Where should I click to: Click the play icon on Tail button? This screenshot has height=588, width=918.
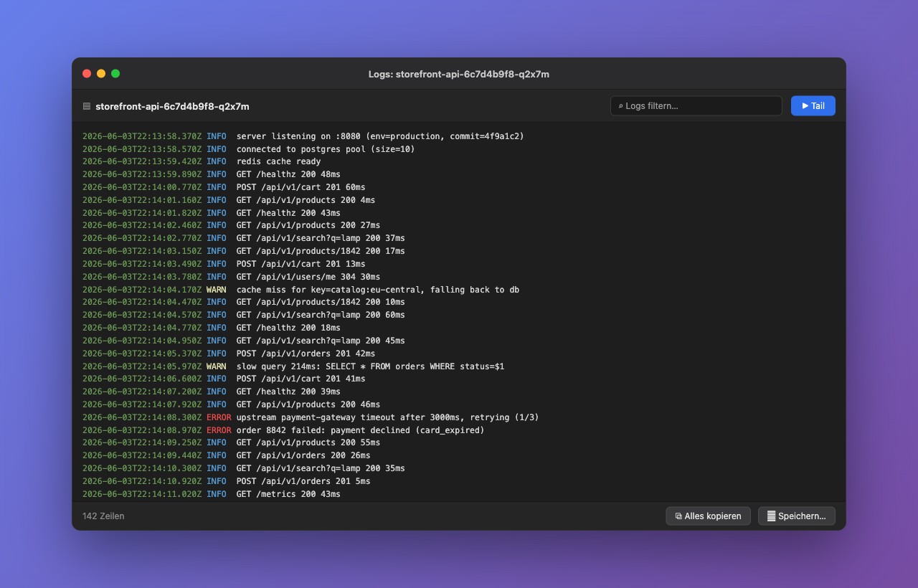tap(805, 105)
